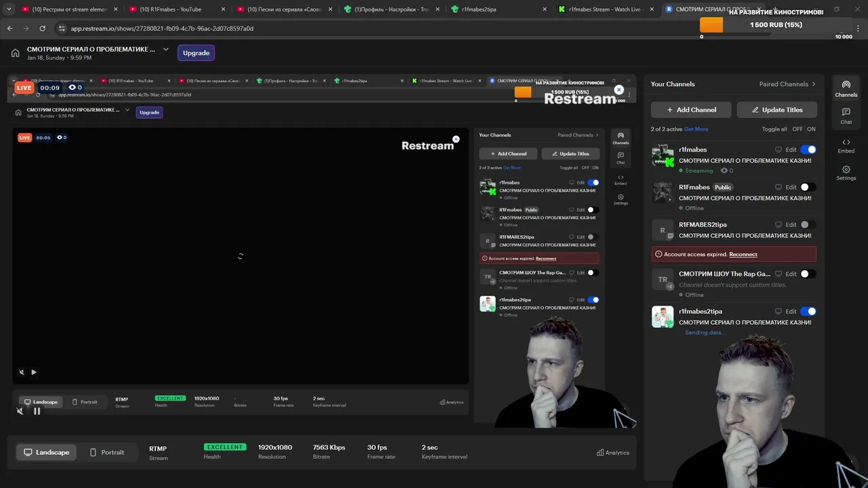Remove the Restream watermark with its X

619,89
